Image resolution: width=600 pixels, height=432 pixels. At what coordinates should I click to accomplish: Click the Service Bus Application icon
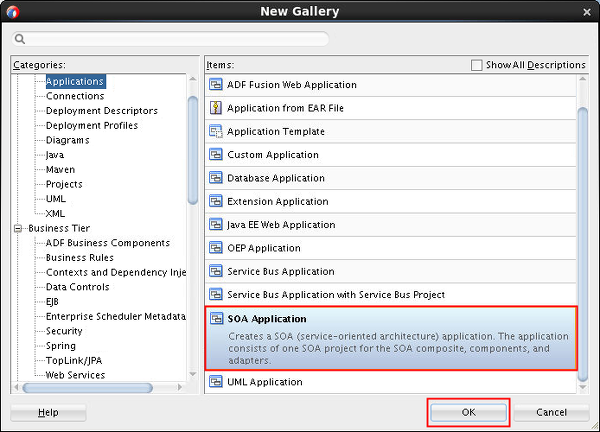point(215,271)
